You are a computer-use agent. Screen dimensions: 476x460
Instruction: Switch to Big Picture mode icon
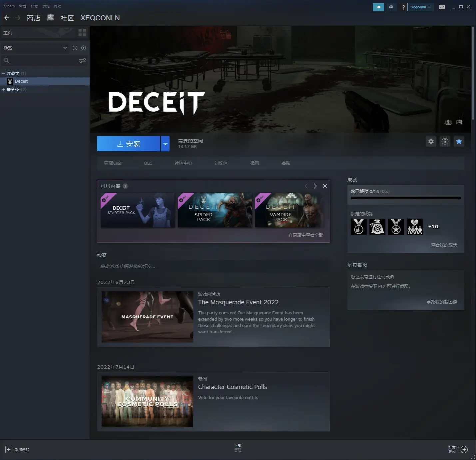click(442, 7)
